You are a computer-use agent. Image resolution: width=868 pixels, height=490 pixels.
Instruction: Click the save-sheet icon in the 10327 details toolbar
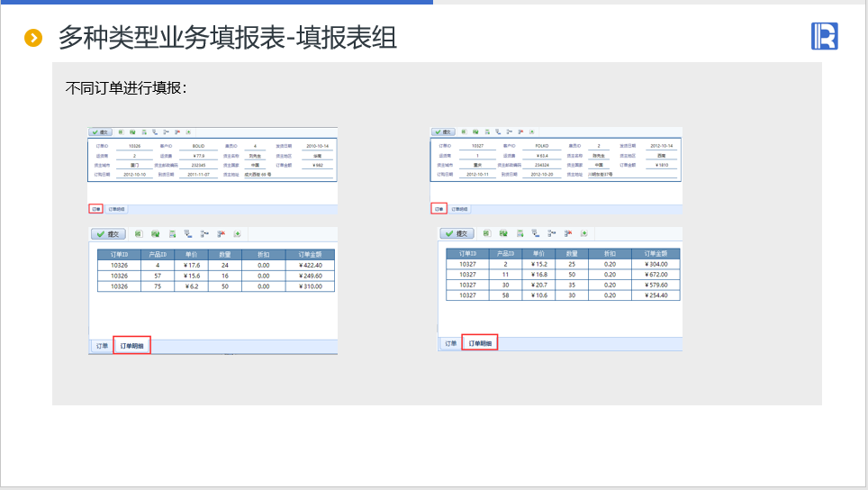click(520, 233)
